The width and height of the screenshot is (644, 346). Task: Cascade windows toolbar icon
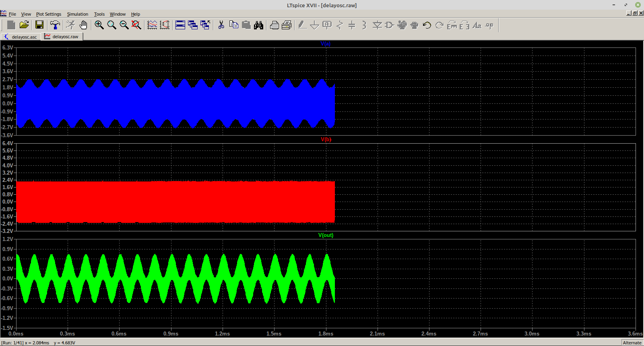coord(193,25)
